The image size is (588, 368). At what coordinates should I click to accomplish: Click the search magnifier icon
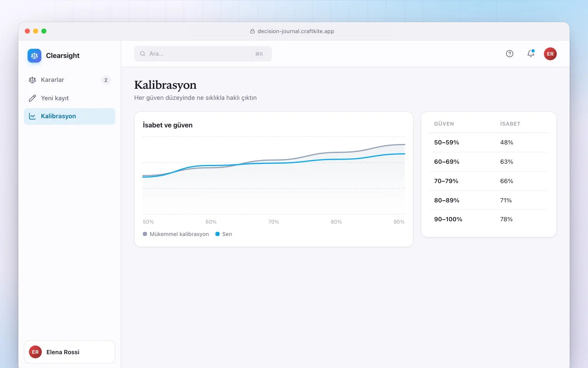pyautogui.click(x=143, y=54)
